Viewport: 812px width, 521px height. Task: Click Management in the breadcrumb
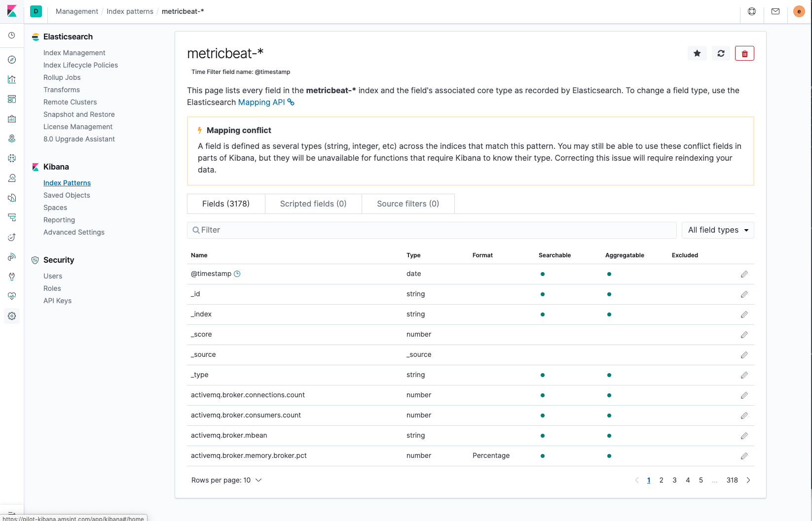(x=77, y=11)
